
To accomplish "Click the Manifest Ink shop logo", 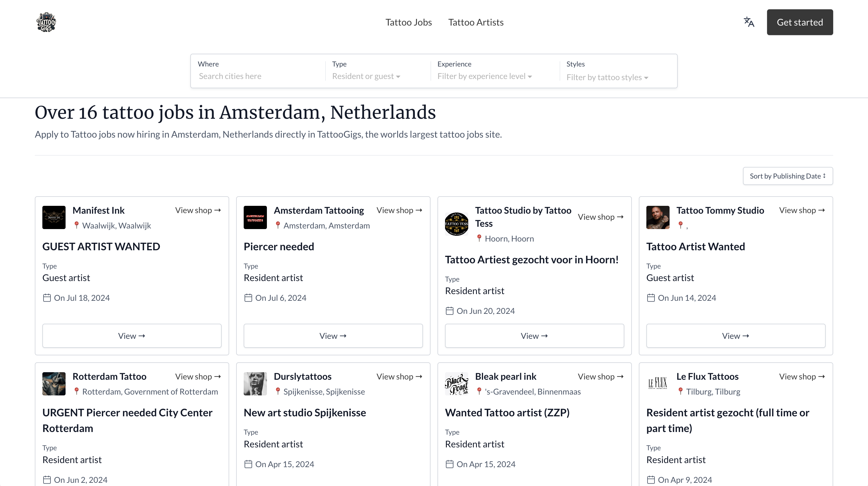I will (x=54, y=217).
